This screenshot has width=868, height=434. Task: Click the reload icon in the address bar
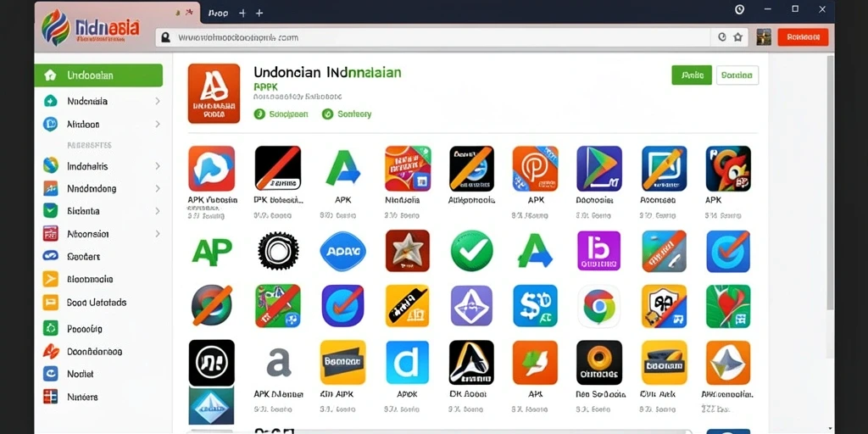pos(722,37)
